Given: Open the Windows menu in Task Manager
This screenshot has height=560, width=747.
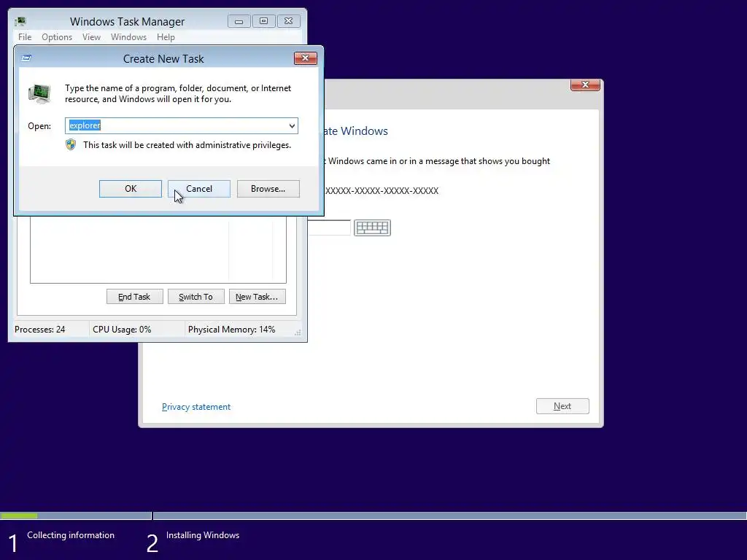Looking at the screenshot, I should (128, 37).
